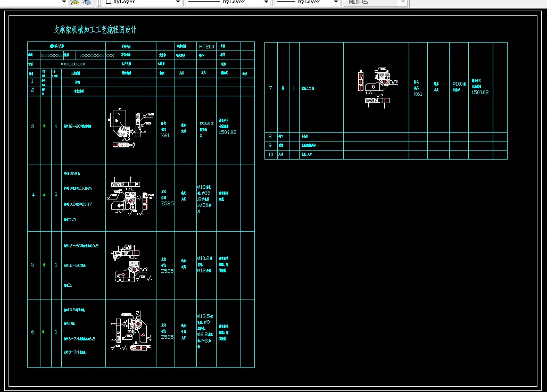Select sequence number 8 in right table

tap(270, 136)
